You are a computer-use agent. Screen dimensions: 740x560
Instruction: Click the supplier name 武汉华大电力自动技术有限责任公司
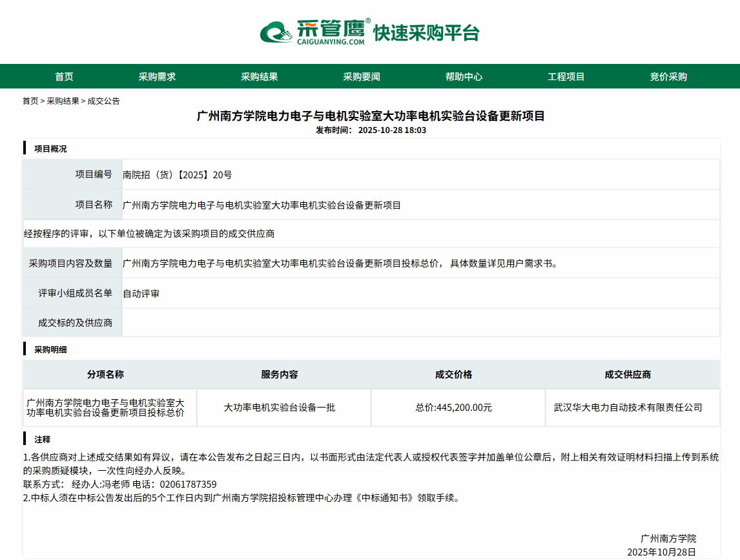(628, 408)
